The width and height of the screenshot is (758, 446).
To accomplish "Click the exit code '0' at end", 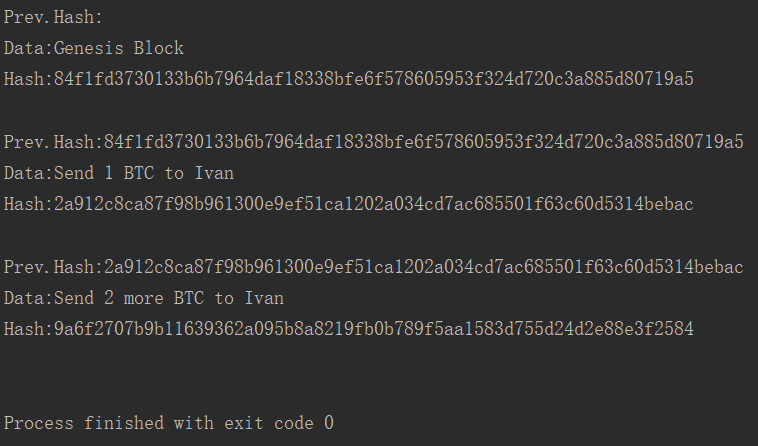I will [x=329, y=423].
